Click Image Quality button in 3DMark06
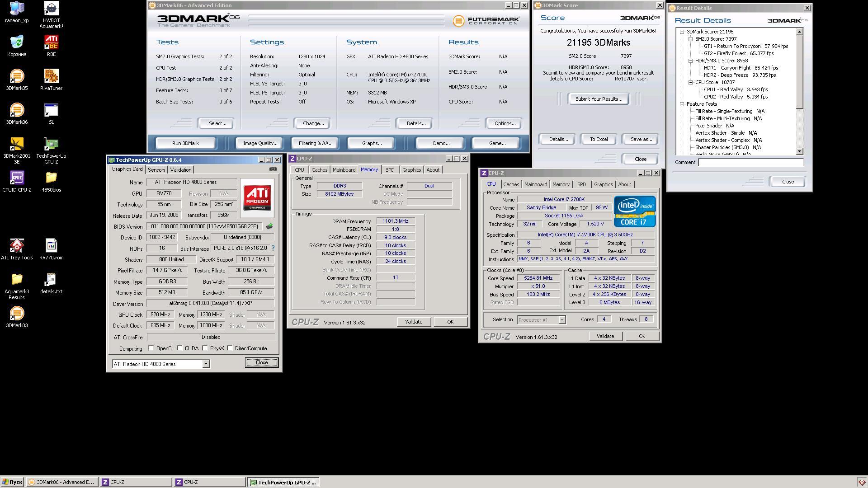868x488 pixels. click(260, 143)
